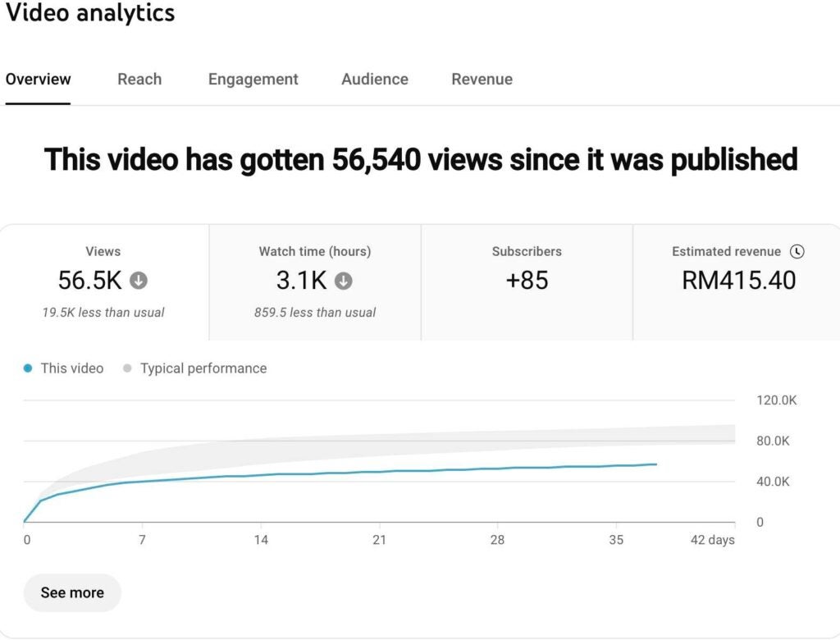
Task: Switch to the Reach tab
Action: (139, 80)
